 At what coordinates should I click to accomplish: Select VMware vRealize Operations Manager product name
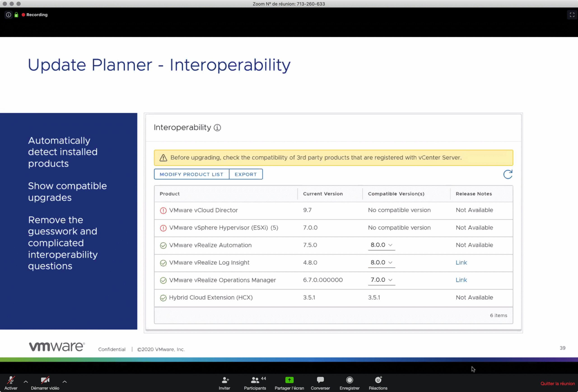[222, 280]
